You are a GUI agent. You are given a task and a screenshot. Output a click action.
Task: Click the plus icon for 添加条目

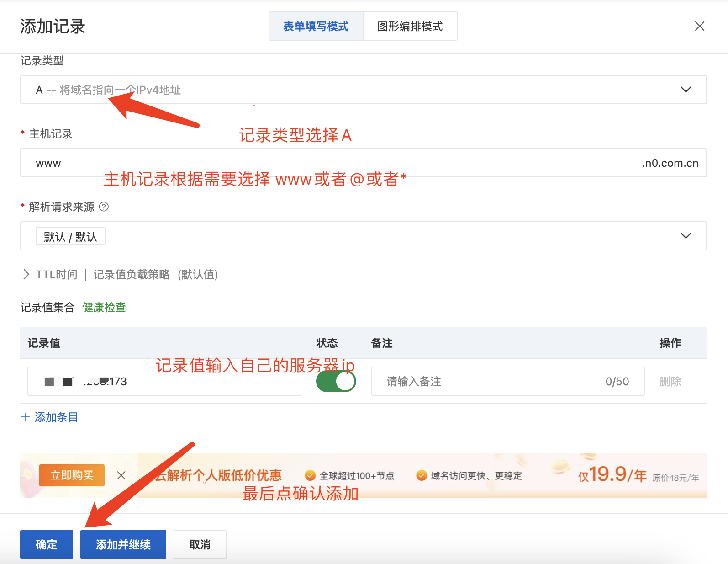point(26,417)
